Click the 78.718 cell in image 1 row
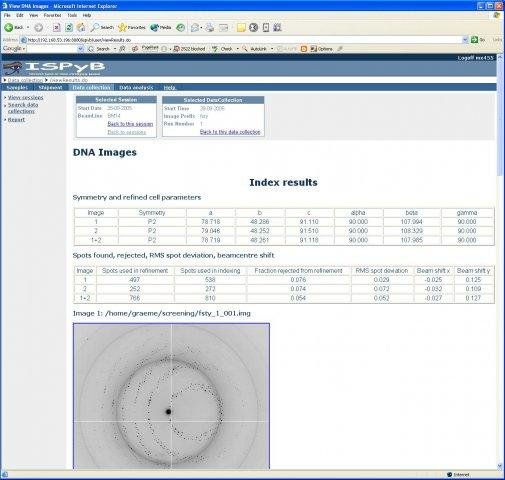505x480 pixels. [210, 222]
